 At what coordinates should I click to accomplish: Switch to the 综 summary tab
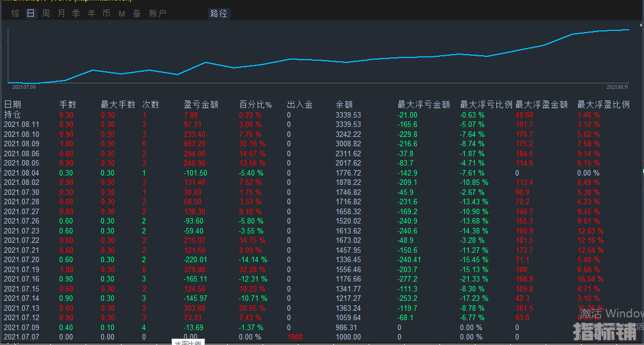[15, 13]
